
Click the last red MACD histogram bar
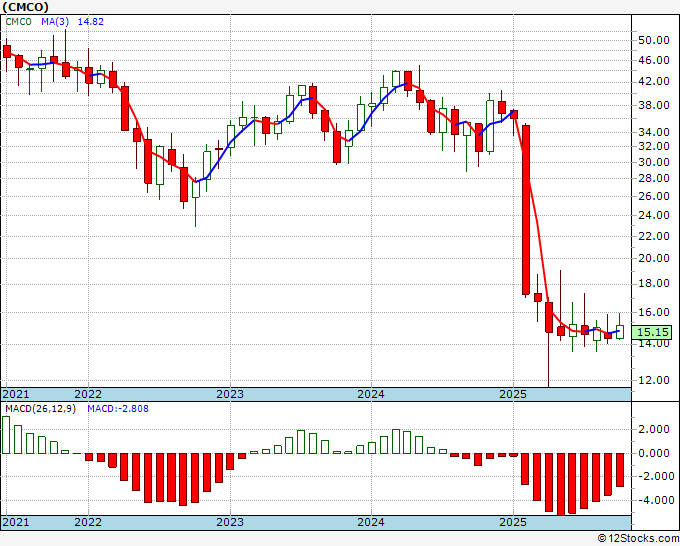point(620,470)
